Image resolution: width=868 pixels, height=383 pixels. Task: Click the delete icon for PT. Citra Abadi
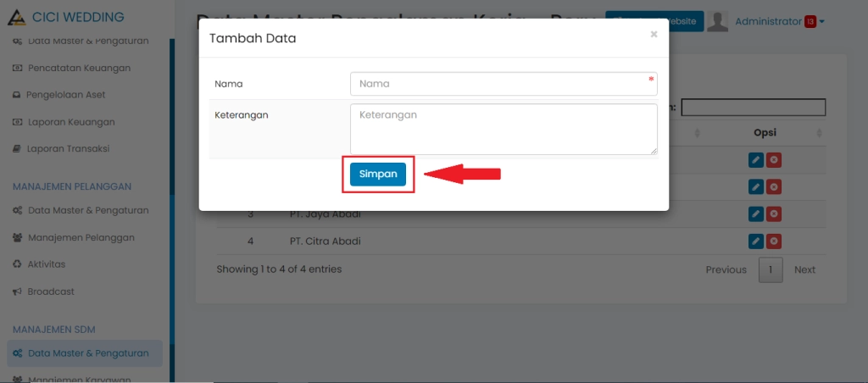(x=774, y=241)
